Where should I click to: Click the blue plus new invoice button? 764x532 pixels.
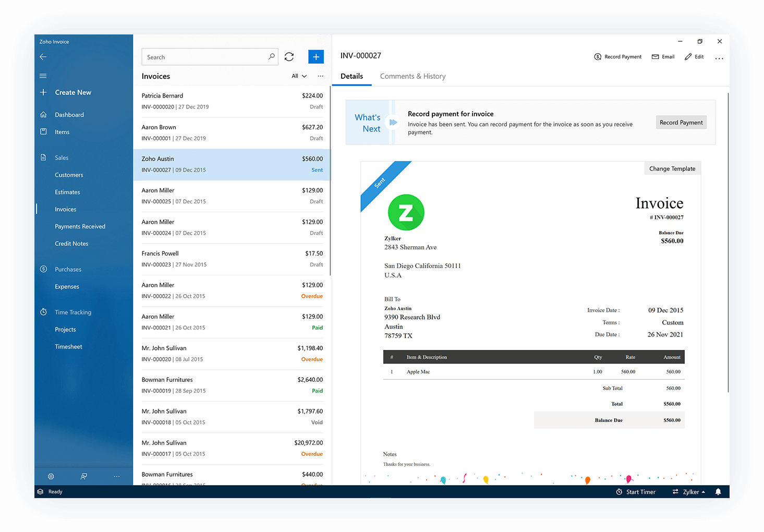pos(316,57)
